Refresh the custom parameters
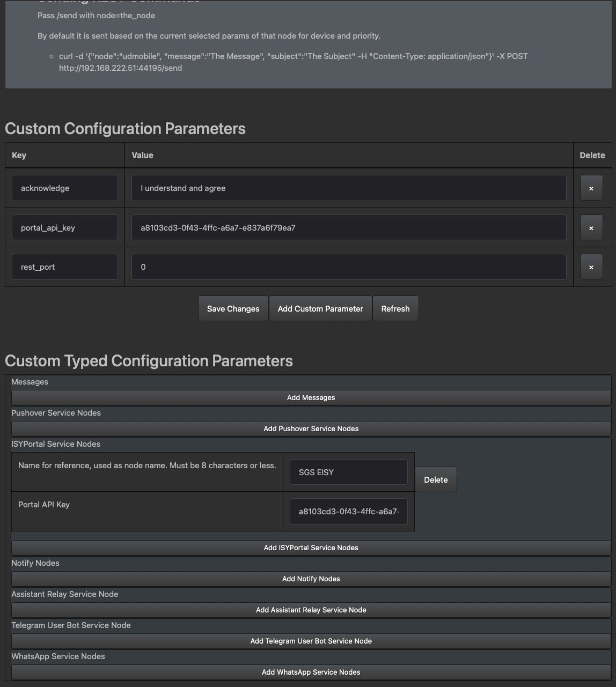This screenshot has height=687, width=616. point(395,309)
